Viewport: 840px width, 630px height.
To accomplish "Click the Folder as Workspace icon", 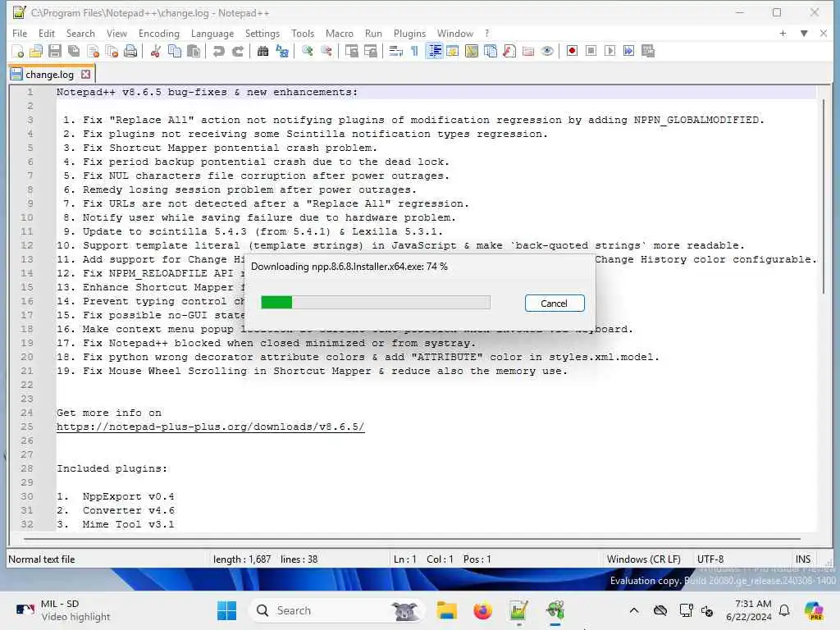I will click(528, 52).
